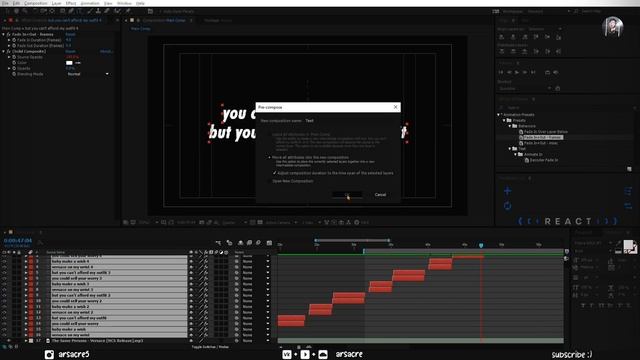
Task: Toggle stopwatch for Fade In Duration
Action: pos(14,40)
